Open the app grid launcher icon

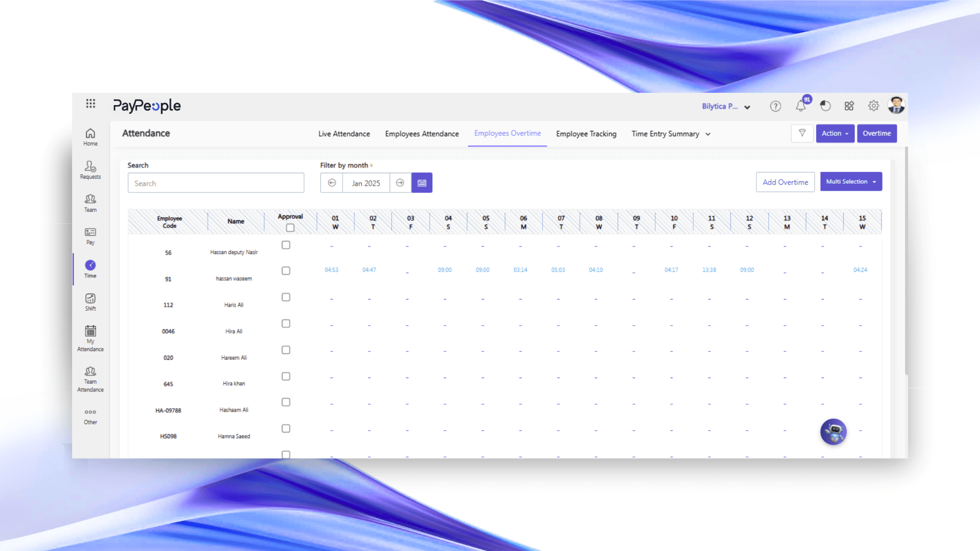pos(90,104)
